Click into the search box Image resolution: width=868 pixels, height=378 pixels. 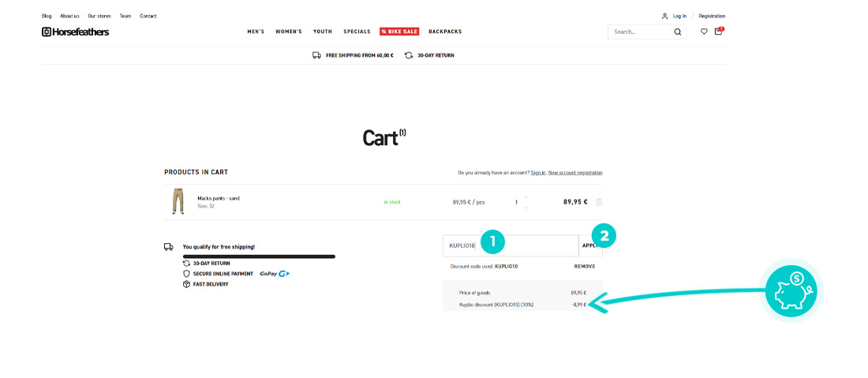click(x=639, y=32)
